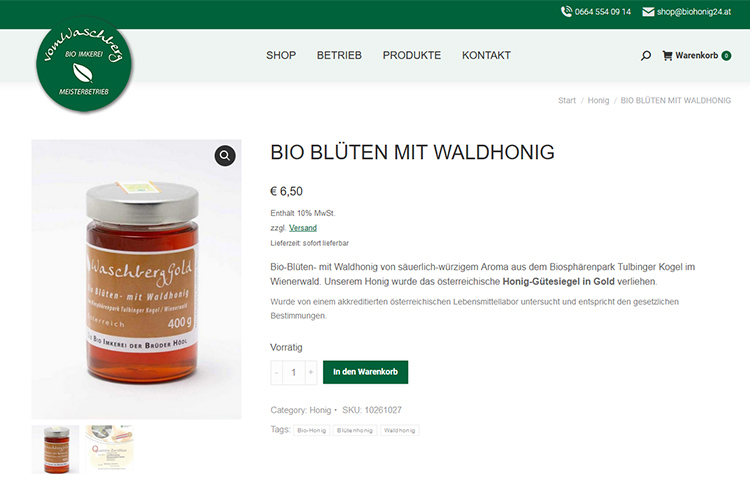Screen dimensions: 750x500
Task: Open the KONTAKT menu item
Action: coord(486,56)
